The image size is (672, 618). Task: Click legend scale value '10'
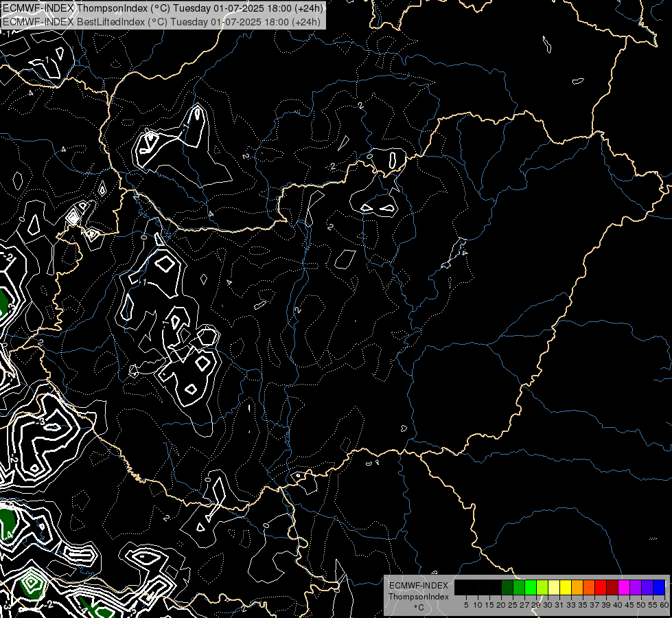[x=478, y=605]
